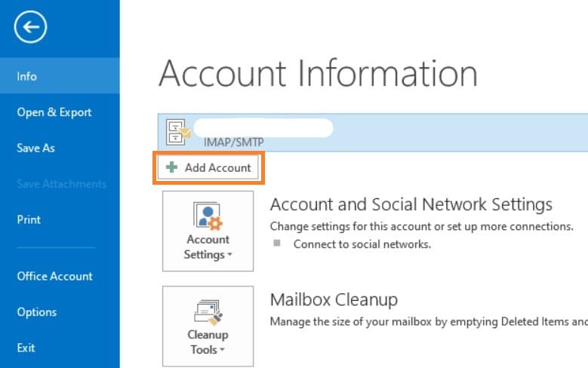Select Print in the left menu
The width and height of the screenshot is (588, 368).
pyautogui.click(x=29, y=220)
